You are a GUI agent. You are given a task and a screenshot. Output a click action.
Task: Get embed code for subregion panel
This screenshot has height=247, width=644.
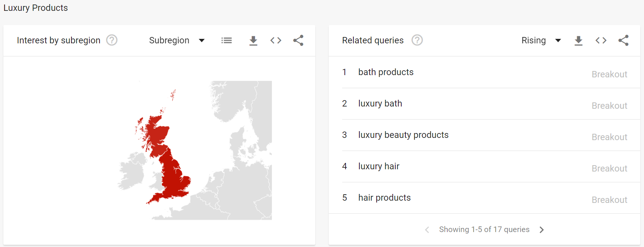(x=276, y=40)
